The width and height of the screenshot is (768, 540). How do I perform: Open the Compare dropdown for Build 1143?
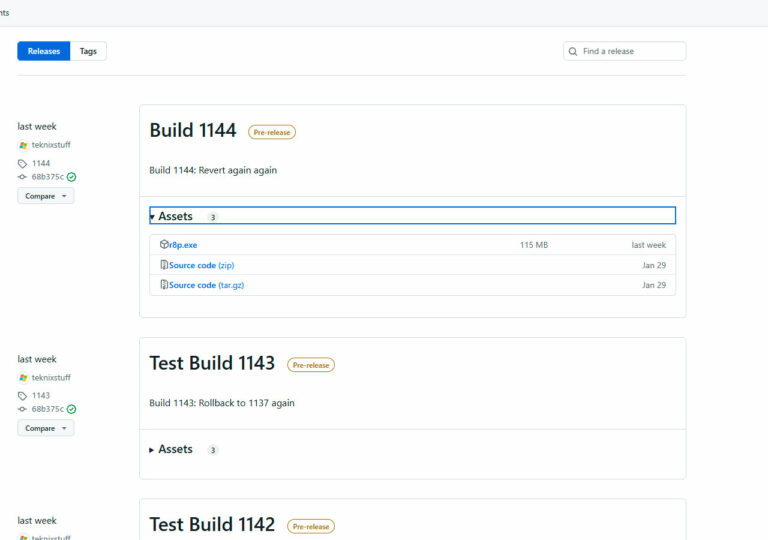tap(45, 428)
